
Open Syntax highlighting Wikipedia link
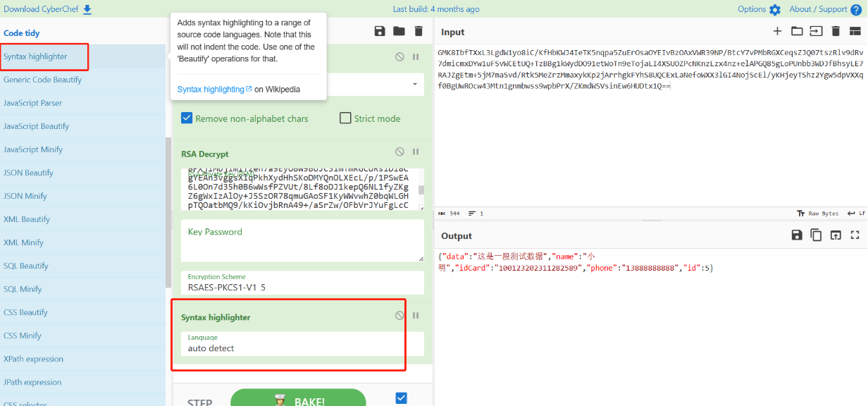[214, 90]
